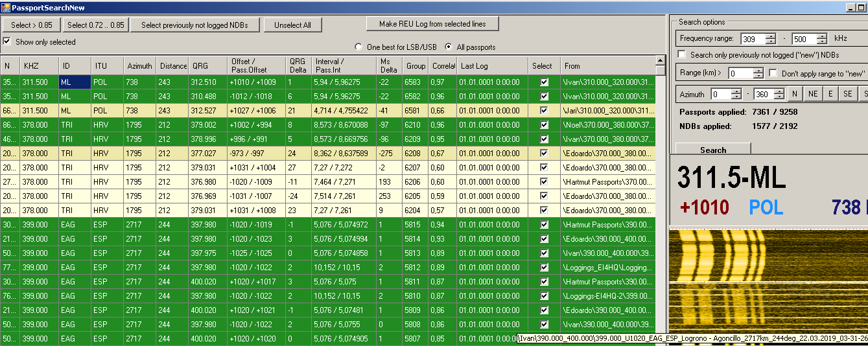Minimize the search options window

click(852, 8)
